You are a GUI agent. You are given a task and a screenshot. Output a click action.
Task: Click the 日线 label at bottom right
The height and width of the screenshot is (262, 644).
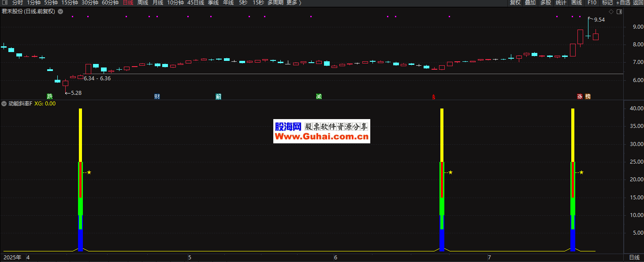click(634, 257)
